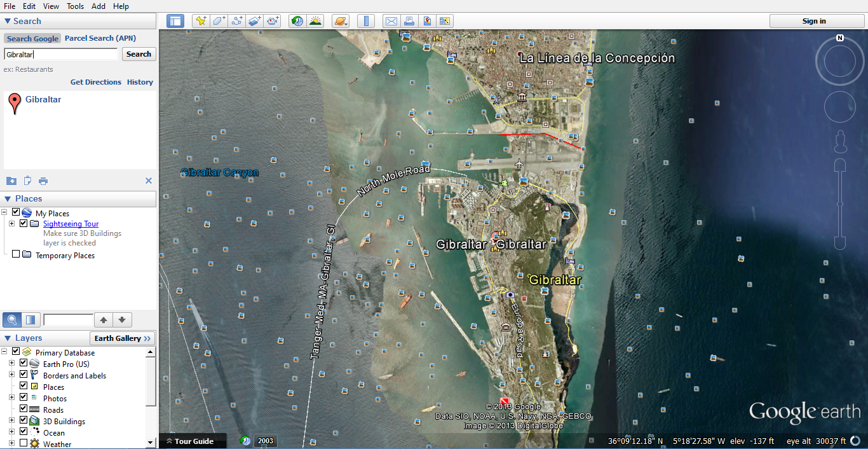The width and height of the screenshot is (868, 449).
Task: Add a placemark with the pushpin tool
Action: [201, 21]
